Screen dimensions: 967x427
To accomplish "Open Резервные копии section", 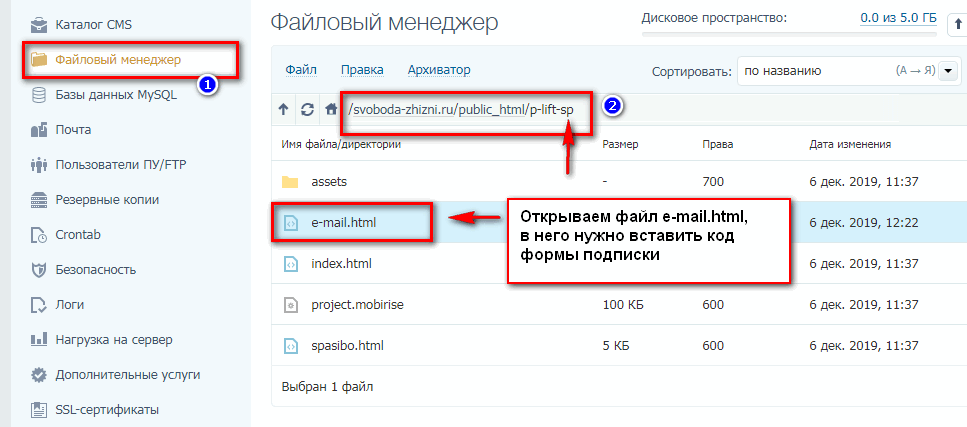I will [x=107, y=200].
